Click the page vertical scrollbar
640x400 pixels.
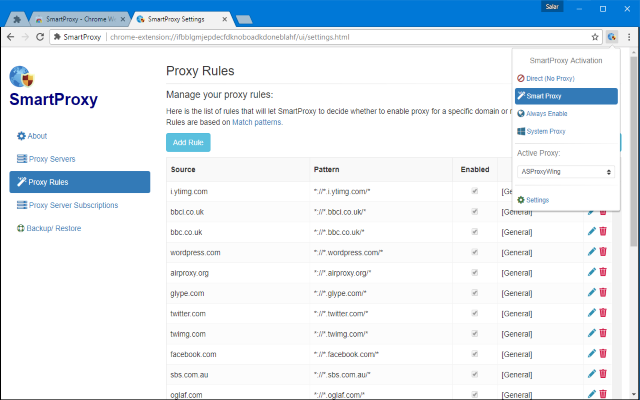coord(633,151)
